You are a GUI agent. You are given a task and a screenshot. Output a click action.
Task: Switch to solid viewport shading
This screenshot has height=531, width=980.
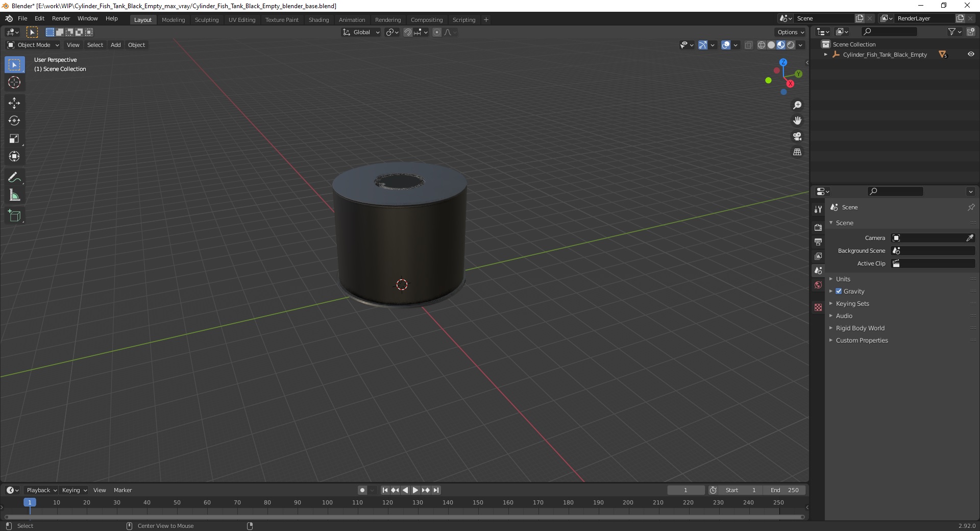click(771, 45)
